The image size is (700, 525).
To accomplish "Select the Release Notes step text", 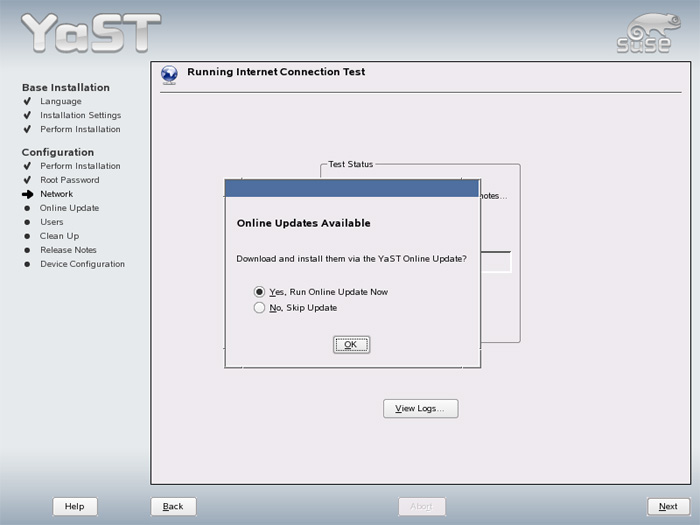I will coord(68,250).
